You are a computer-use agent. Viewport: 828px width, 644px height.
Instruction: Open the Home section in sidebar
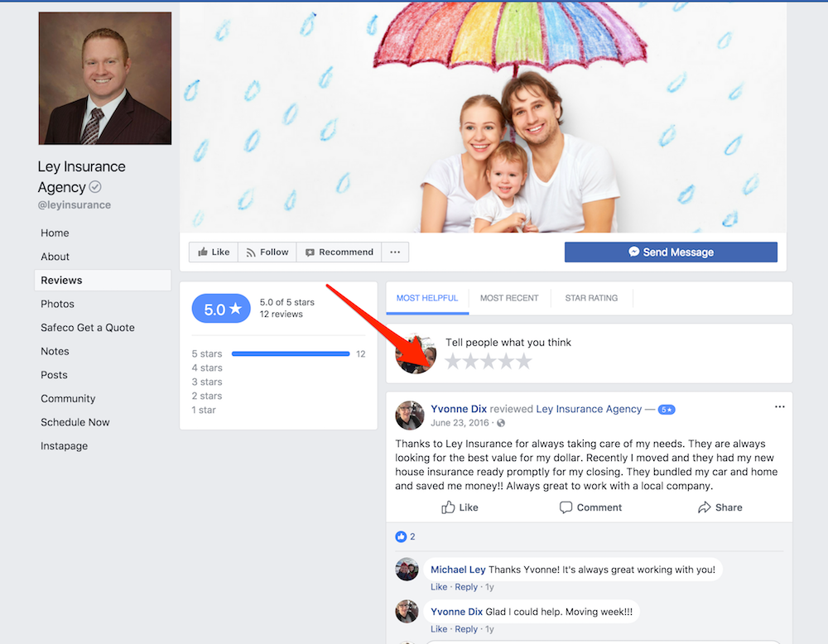pyautogui.click(x=55, y=233)
